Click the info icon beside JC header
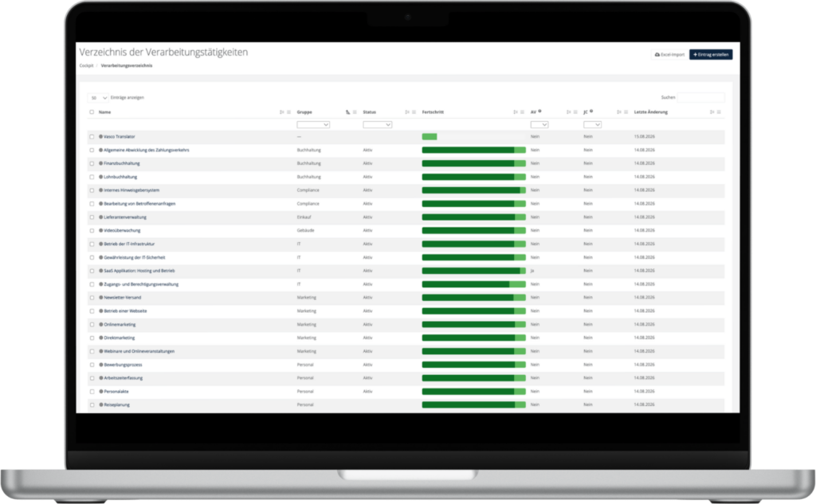816x504 pixels. (x=591, y=111)
